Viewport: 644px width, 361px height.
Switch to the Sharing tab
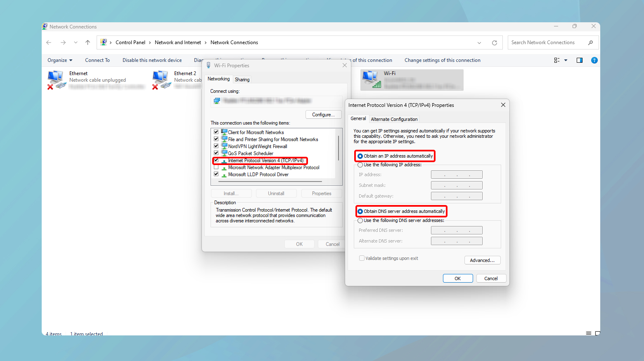point(242,79)
